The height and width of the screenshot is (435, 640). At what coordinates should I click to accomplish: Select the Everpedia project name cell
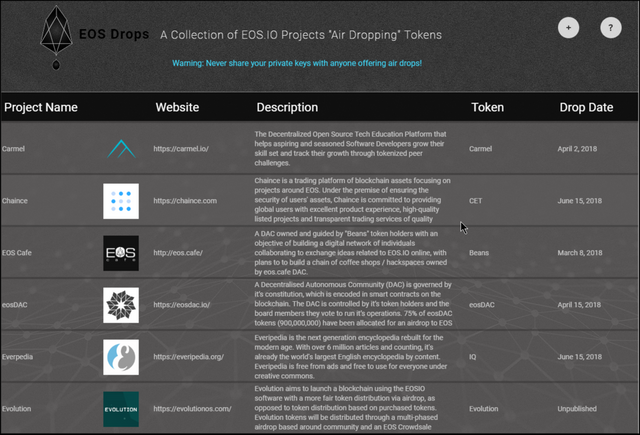(17, 357)
